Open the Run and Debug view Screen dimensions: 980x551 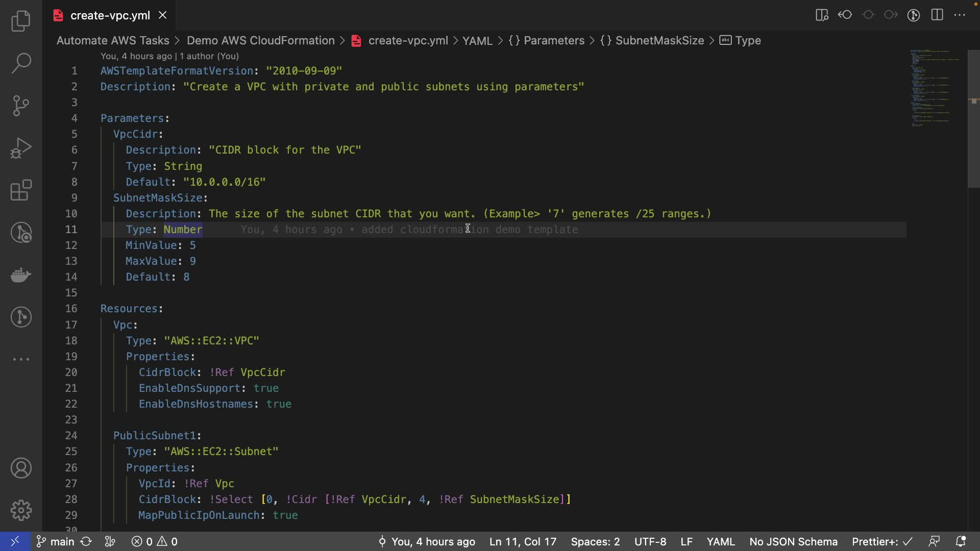pyautogui.click(x=21, y=148)
